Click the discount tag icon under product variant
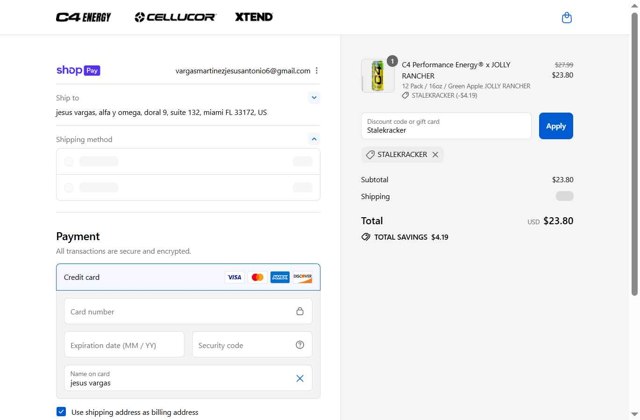This screenshot has height=420, width=640. (405, 95)
